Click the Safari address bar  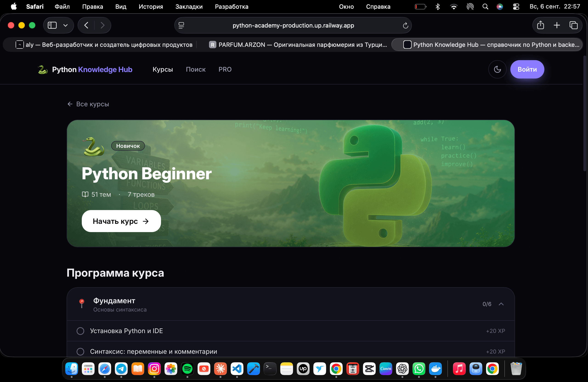(293, 25)
